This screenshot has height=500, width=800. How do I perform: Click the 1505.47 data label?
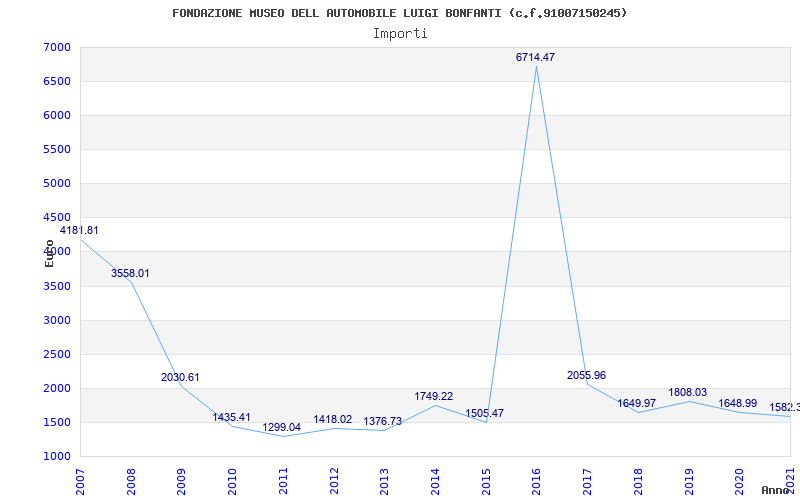point(484,413)
